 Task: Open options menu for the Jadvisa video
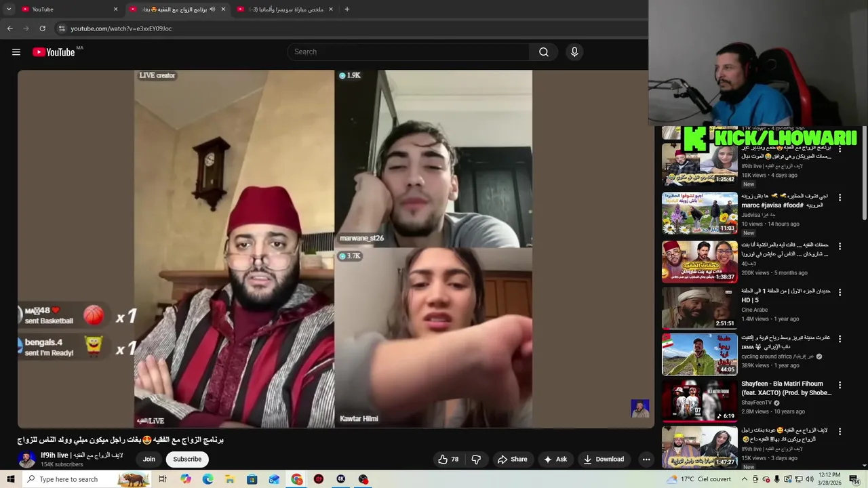[x=840, y=197]
